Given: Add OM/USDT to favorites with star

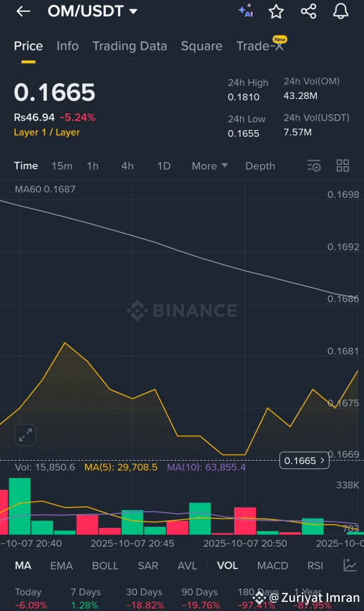Looking at the screenshot, I should tap(276, 11).
